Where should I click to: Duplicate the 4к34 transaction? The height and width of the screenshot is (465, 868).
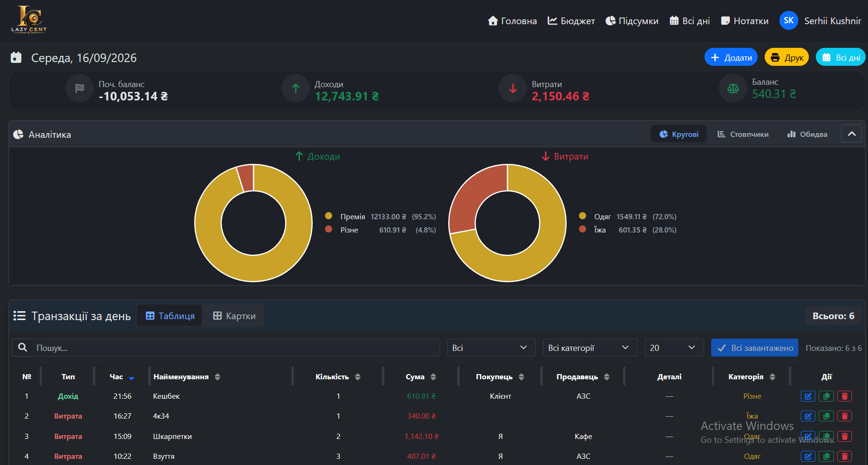[826, 416]
